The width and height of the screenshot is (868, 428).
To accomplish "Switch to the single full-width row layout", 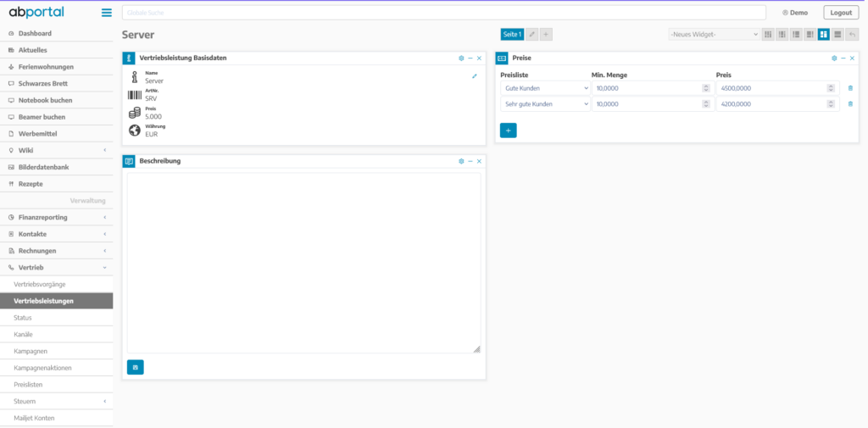I will click(837, 34).
